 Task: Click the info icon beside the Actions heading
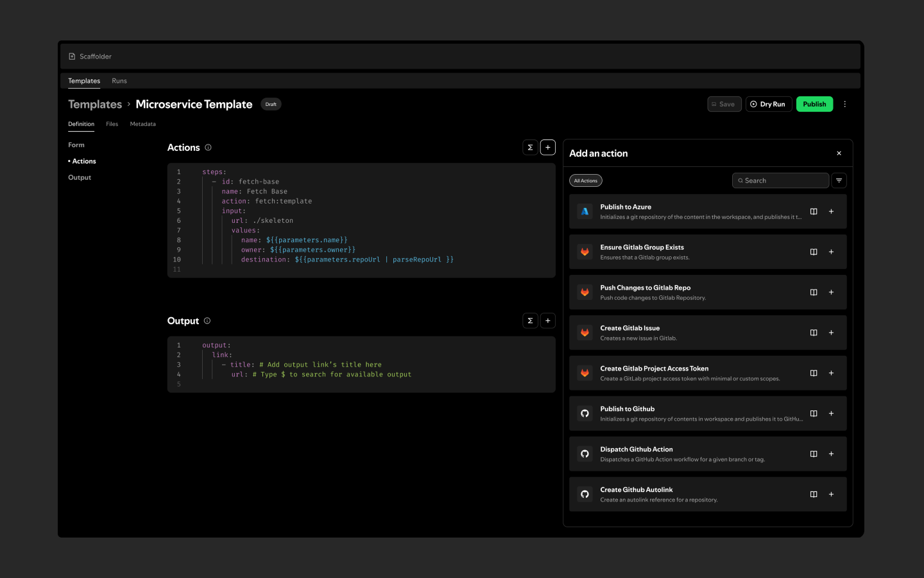pos(208,148)
